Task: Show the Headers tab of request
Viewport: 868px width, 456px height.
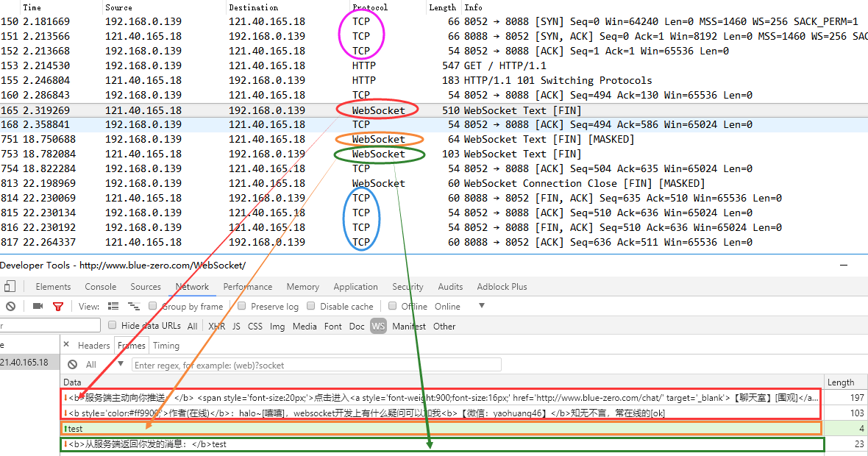Action: click(x=93, y=346)
